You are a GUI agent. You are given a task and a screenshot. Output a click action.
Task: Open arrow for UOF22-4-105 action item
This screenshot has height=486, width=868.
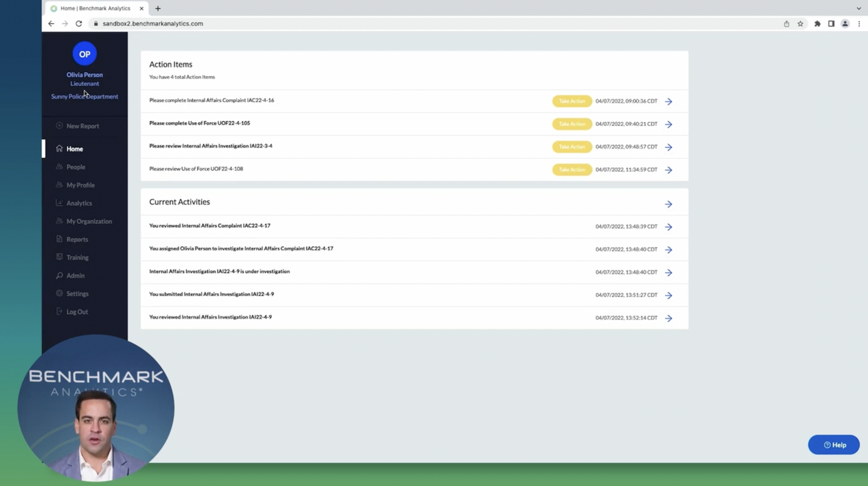pos(669,124)
